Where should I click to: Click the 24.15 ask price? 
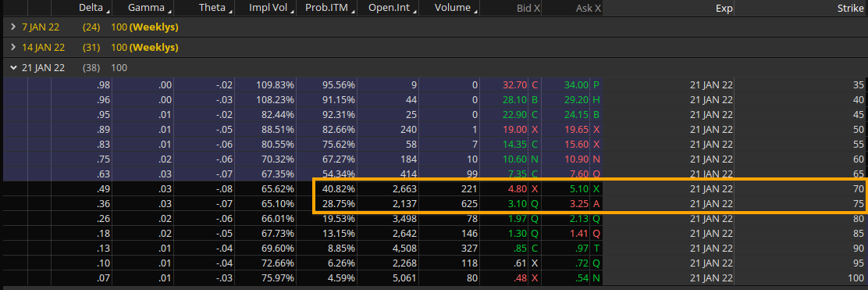(x=576, y=115)
